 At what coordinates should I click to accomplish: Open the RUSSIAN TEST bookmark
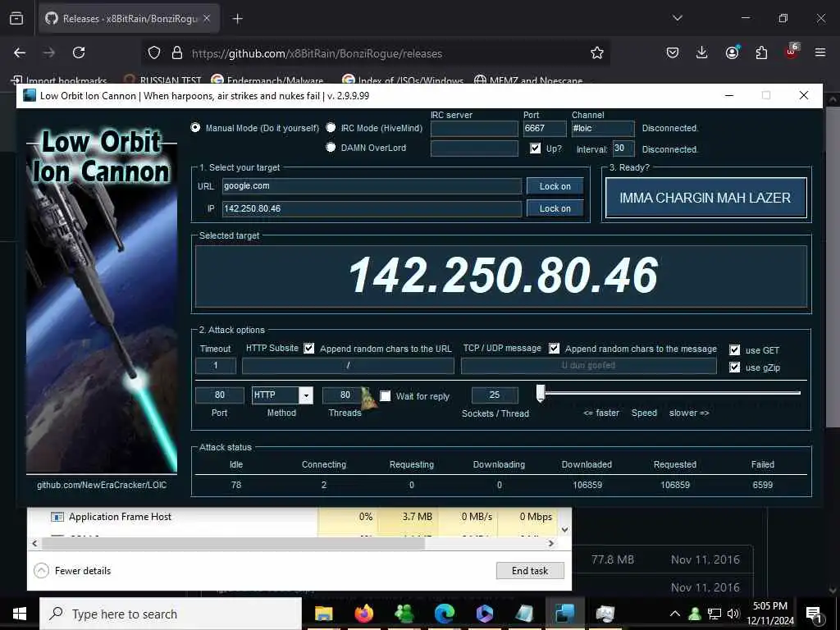pos(163,81)
